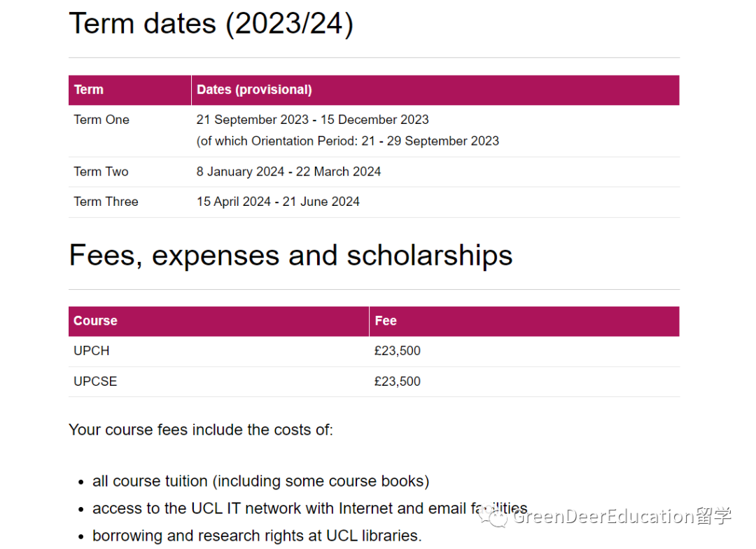
Task: Click the Orientation Period dates line
Action: click(x=348, y=141)
